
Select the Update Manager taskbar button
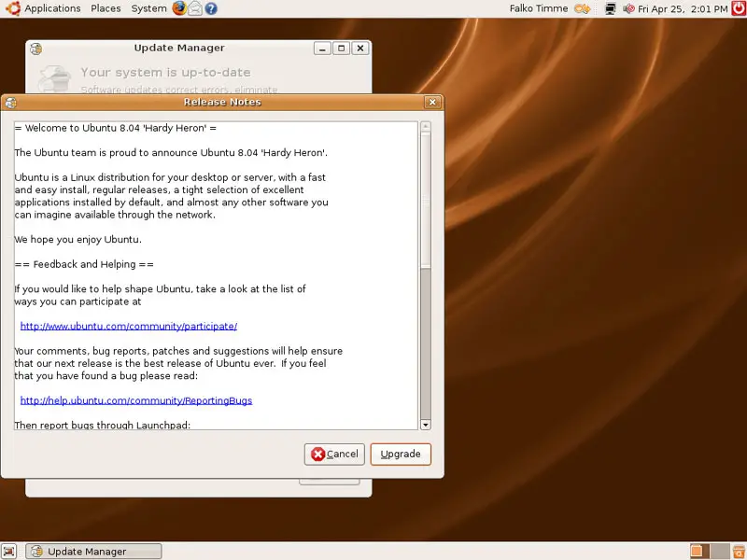pyautogui.click(x=94, y=552)
